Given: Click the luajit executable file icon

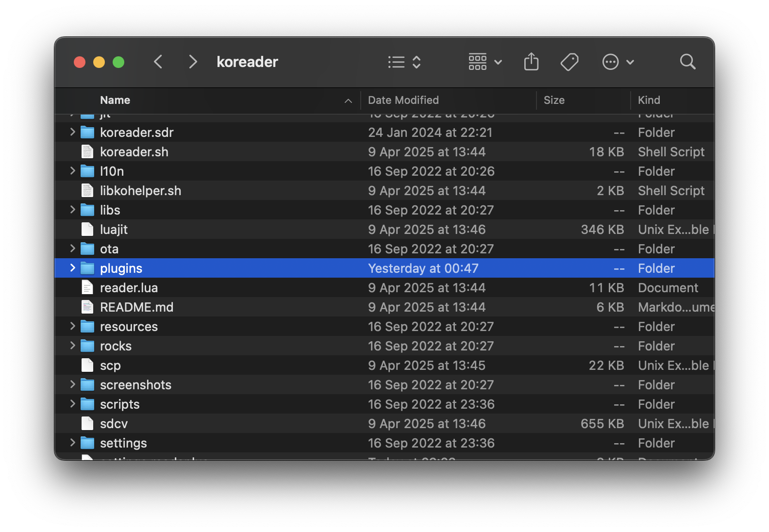Looking at the screenshot, I should tap(87, 229).
